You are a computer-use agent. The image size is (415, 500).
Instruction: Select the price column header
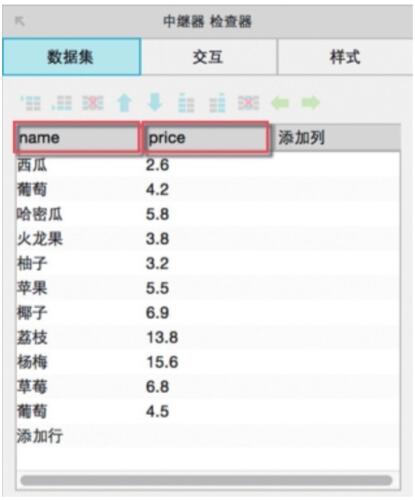point(206,138)
